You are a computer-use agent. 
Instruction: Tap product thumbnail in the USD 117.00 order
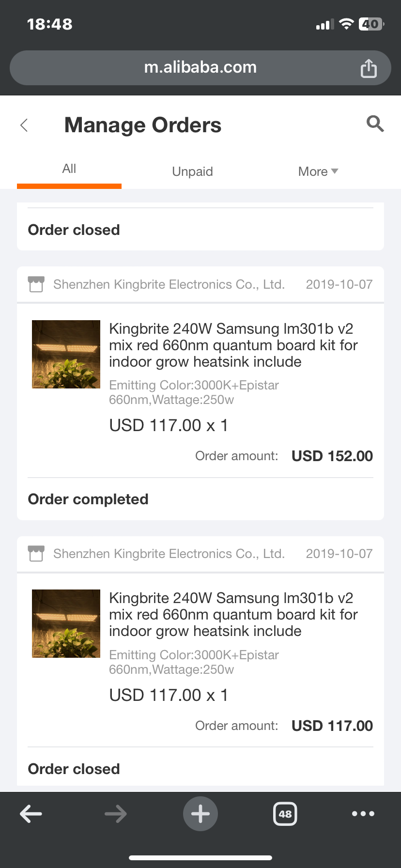click(66, 623)
